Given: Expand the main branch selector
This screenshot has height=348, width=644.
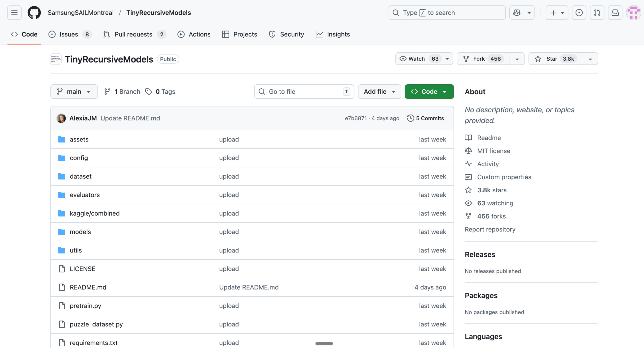Looking at the screenshot, I should [74, 92].
